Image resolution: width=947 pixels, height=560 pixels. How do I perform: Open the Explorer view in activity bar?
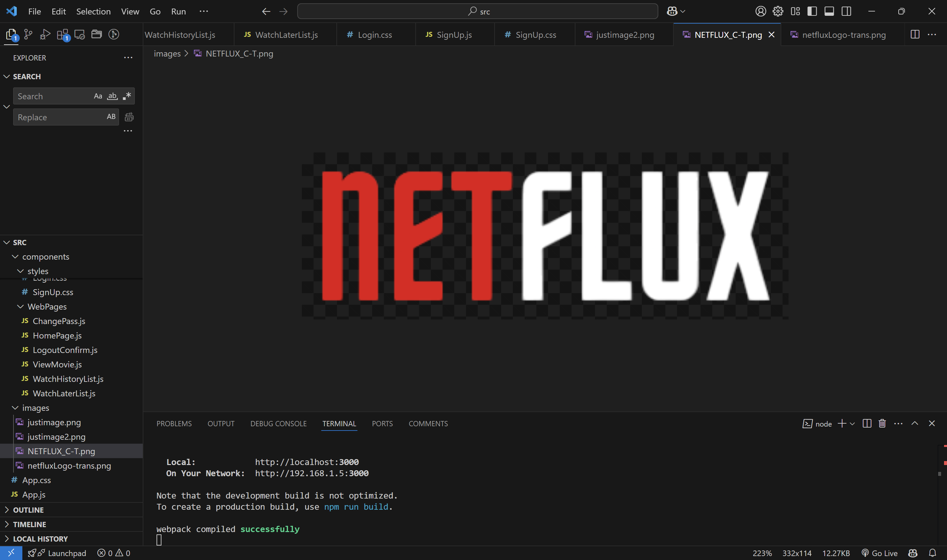click(11, 35)
